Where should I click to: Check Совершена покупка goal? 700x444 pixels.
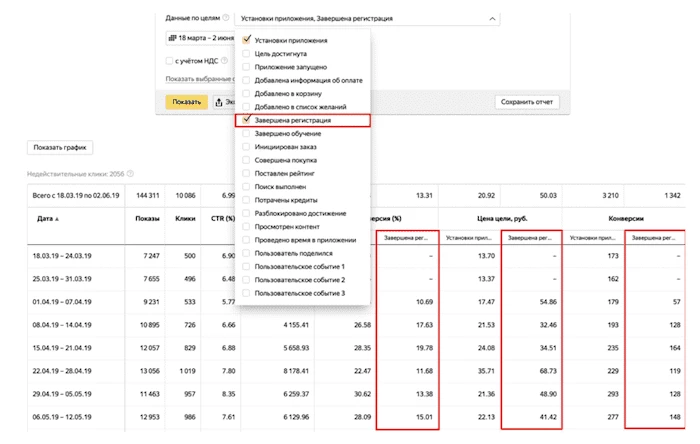(x=246, y=160)
